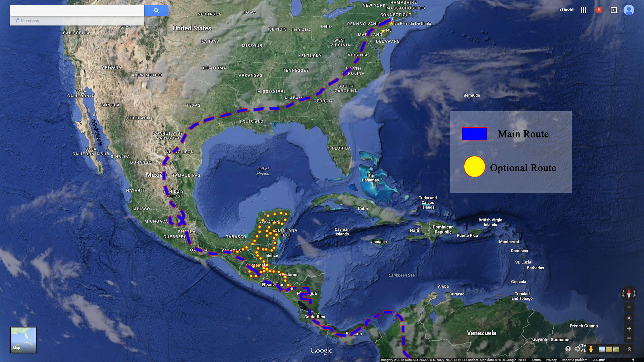
Task: Zoom out with the minus button
Action: (629, 338)
